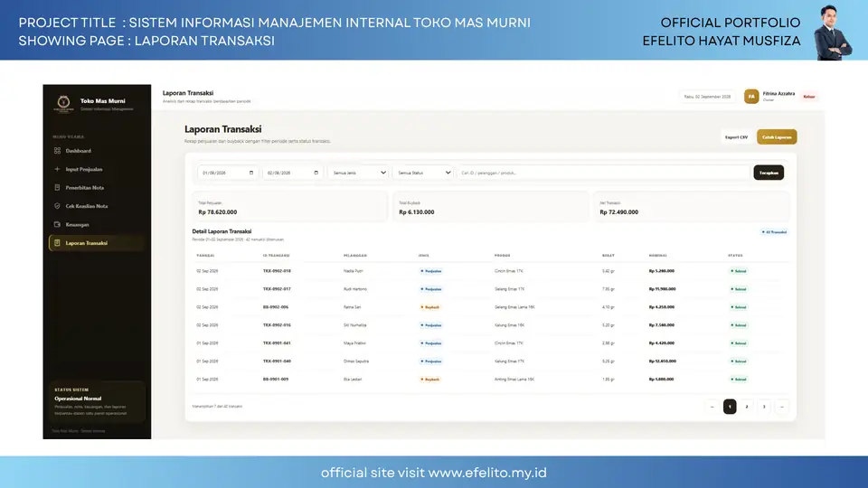Image resolution: width=868 pixels, height=488 pixels.
Task: Click the current page 1 pagination button
Action: 730,407
